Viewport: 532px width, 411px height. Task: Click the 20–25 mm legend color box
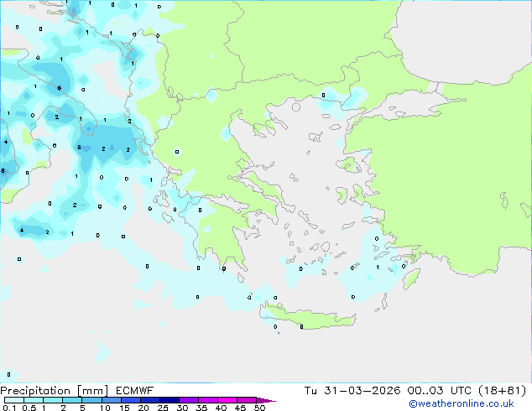coord(149,400)
